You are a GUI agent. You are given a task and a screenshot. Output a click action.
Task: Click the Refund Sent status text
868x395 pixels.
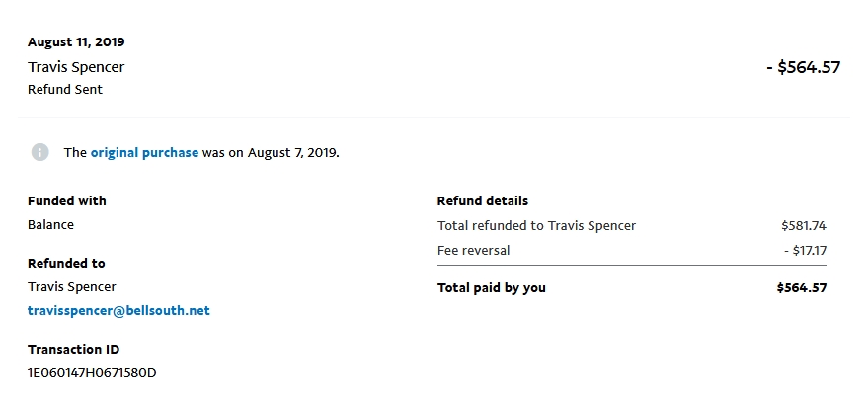click(65, 90)
